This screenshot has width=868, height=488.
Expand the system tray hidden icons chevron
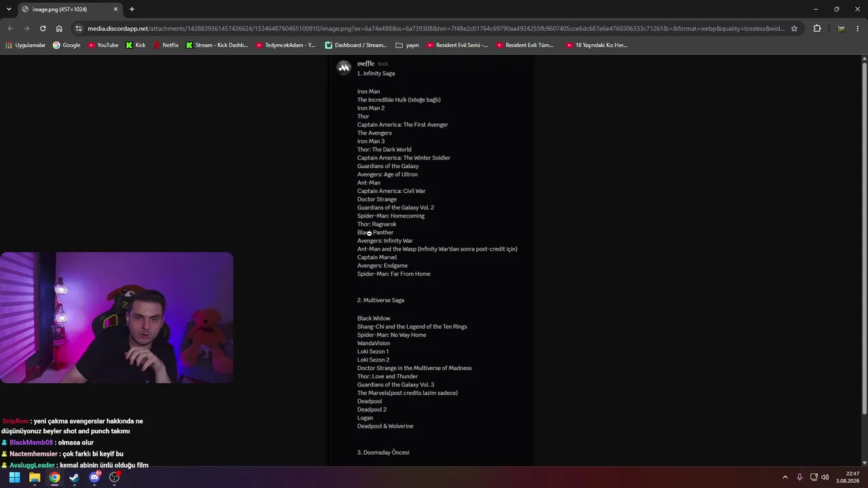785,477
